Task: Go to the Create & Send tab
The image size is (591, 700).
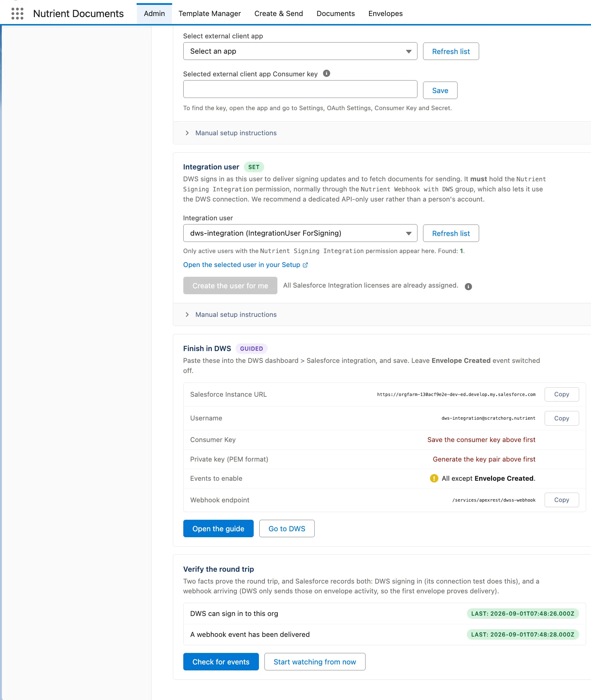Action: (x=278, y=14)
